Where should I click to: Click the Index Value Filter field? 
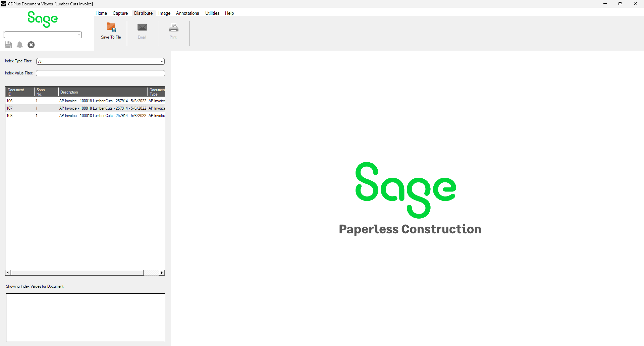click(x=100, y=73)
